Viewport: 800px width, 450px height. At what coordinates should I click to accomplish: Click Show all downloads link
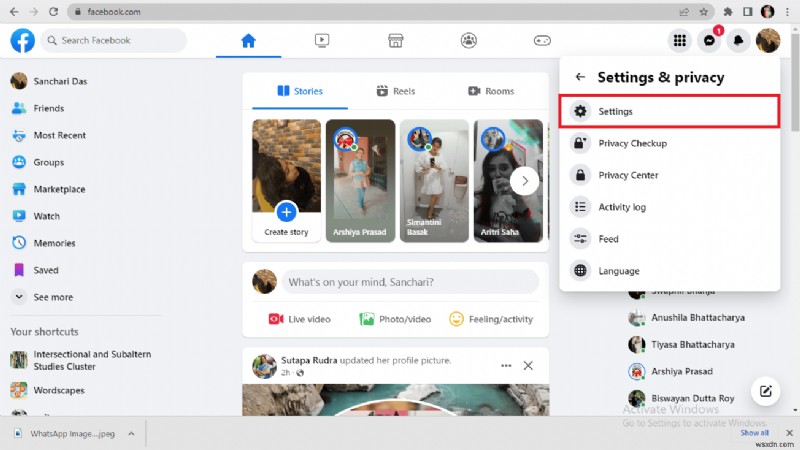tap(754, 433)
